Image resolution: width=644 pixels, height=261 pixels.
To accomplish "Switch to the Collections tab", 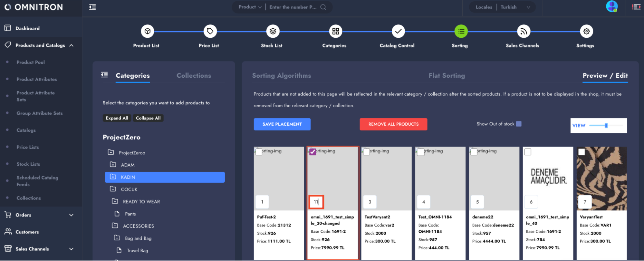I will click(x=194, y=76).
